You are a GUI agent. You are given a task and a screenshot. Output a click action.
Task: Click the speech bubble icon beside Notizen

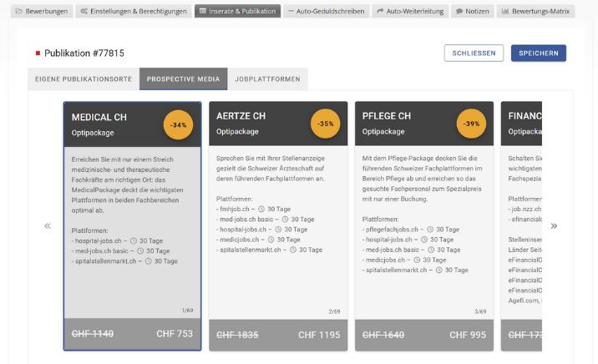459,12
